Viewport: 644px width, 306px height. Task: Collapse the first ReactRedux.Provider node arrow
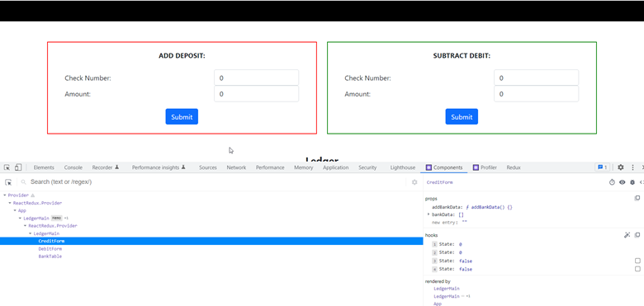pyautogui.click(x=10, y=203)
